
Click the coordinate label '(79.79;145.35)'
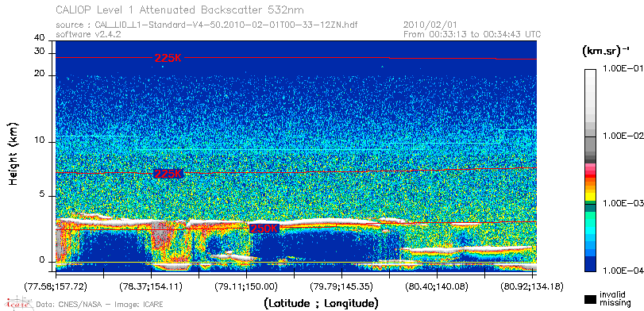pyautogui.click(x=341, y=286)
